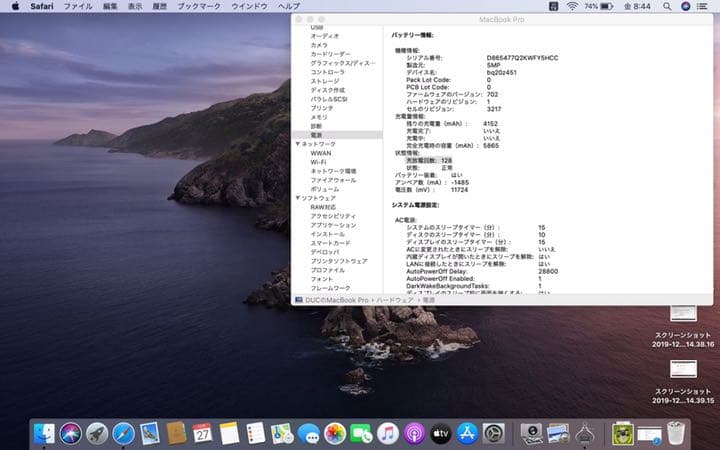720x450 pixels.
Task: Click DUCのMacBook Pro in path bar
Action: (x=337, y=300)
